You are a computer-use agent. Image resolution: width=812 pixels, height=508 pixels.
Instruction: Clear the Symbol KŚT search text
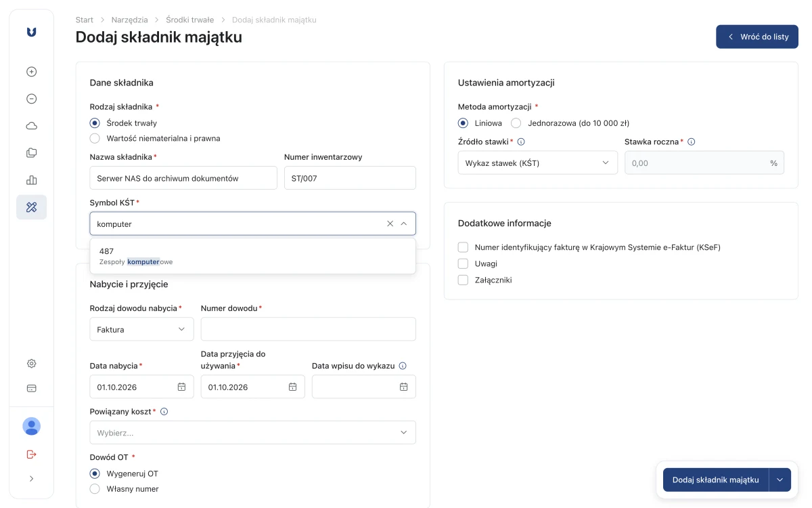(x=390, y=224)
